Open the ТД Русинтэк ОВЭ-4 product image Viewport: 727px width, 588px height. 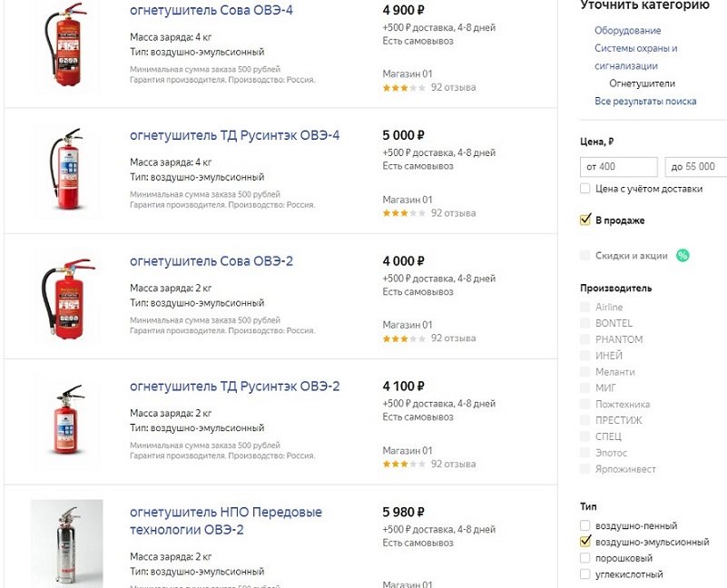point(64,171)
